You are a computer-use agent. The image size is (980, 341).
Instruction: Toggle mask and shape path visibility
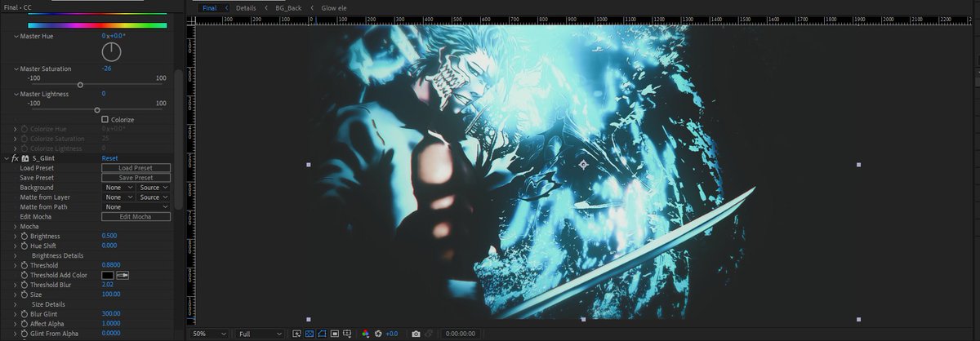pyautogui.click(x=322, y=334)
